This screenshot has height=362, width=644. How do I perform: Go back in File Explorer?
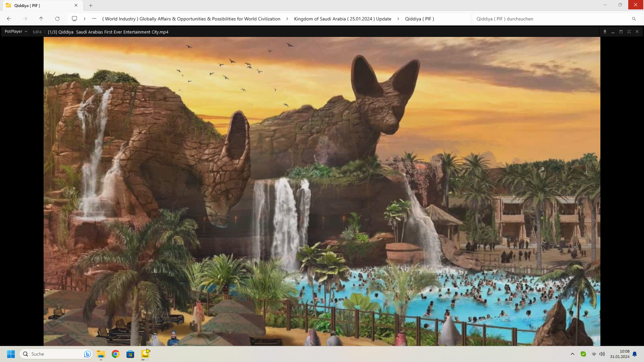click(9, 19)
